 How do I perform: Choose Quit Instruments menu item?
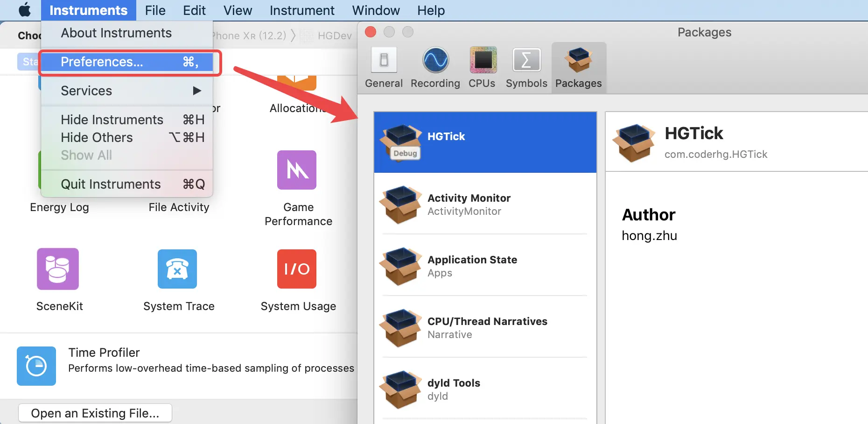[x=127, y=184]
